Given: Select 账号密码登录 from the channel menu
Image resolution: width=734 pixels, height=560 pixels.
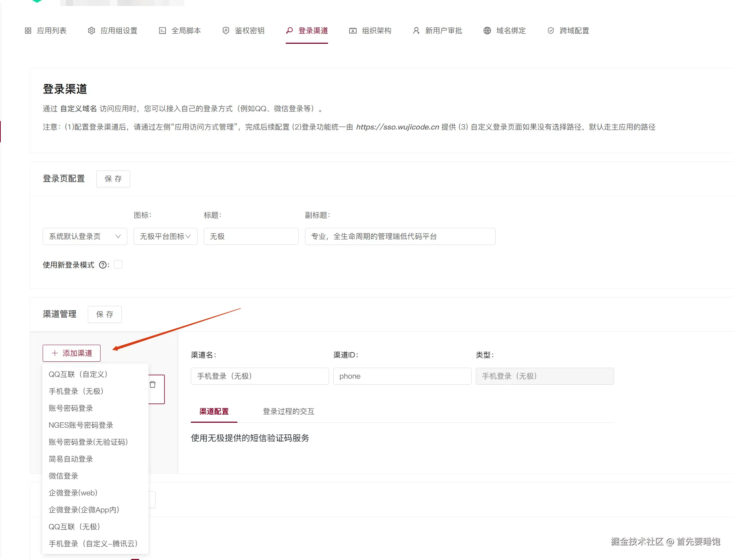Looking at the screenshot, I should (71, 408).
